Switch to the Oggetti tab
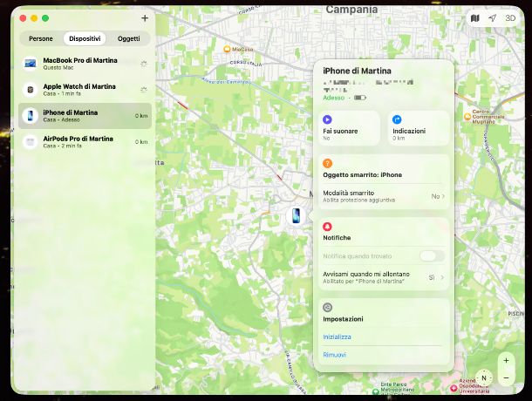Screen dimensions: 532x401 point(128,38)
